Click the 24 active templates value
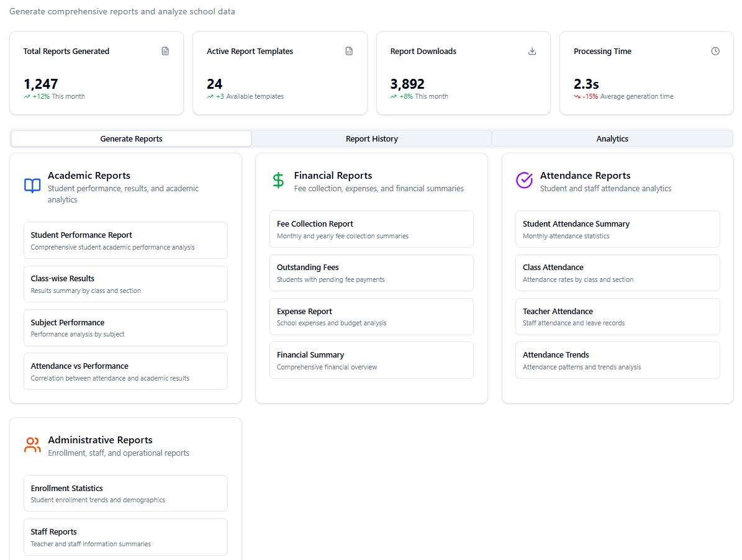The height and width of the screenshot is (560, 742). click(x=214, y=84)
